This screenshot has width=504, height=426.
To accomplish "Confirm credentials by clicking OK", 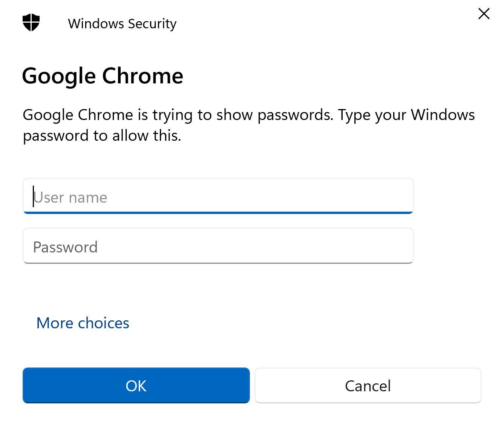I will [136, 385].
